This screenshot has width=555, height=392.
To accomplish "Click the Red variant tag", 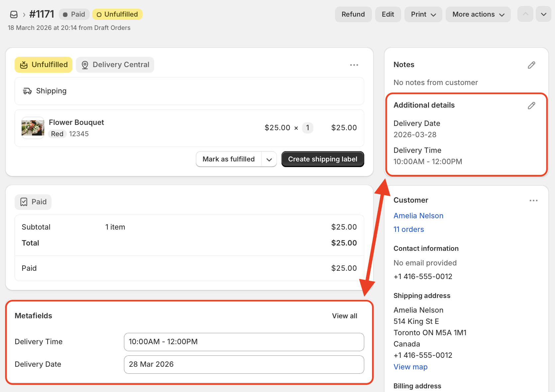I will pyautogui.click(x=57, y=134).
